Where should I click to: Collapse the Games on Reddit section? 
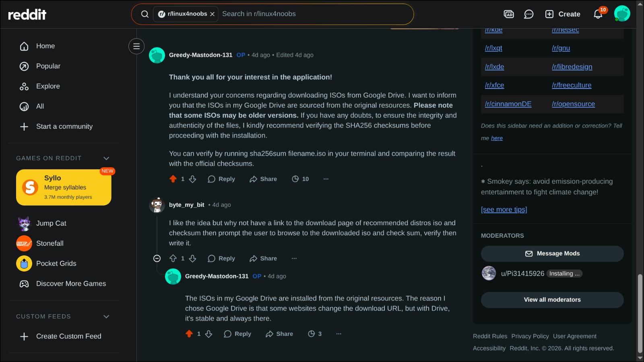point(106,158)
